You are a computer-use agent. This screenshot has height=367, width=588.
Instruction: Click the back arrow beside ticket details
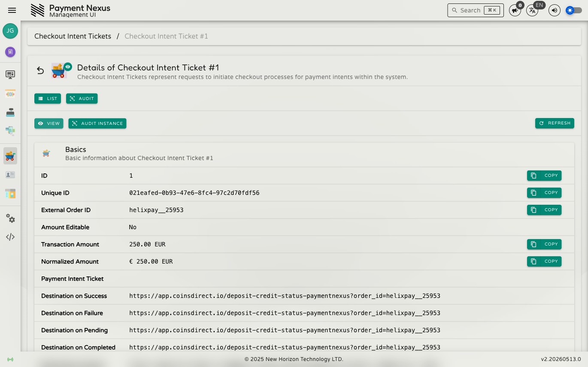[x=40, y=70]
